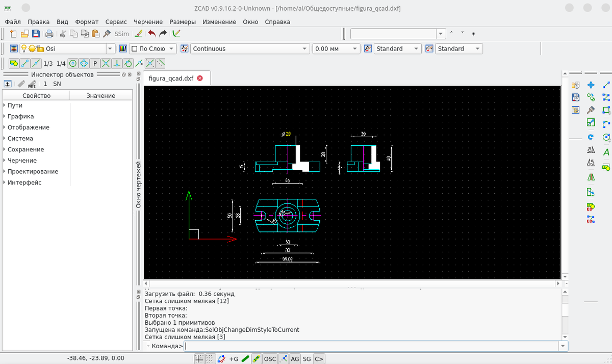Cut selection with the scissors icon
The image size is (612, 364).
point(63,34)
